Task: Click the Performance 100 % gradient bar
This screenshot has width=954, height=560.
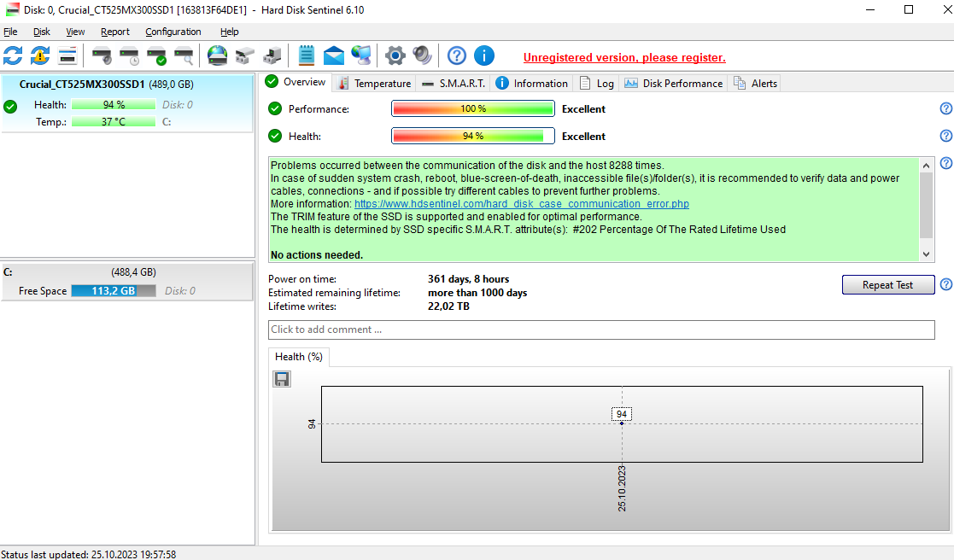Action: 473,108
